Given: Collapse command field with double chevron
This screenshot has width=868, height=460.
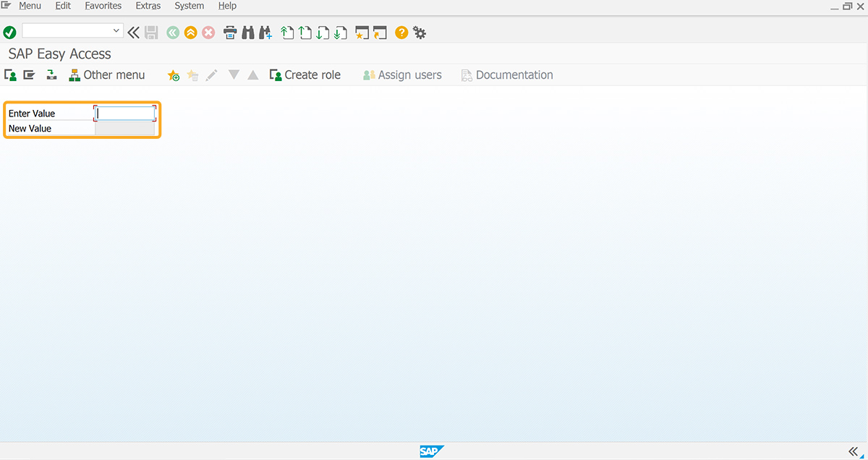Looking at the screenshot, I should [x=133, y=33].
